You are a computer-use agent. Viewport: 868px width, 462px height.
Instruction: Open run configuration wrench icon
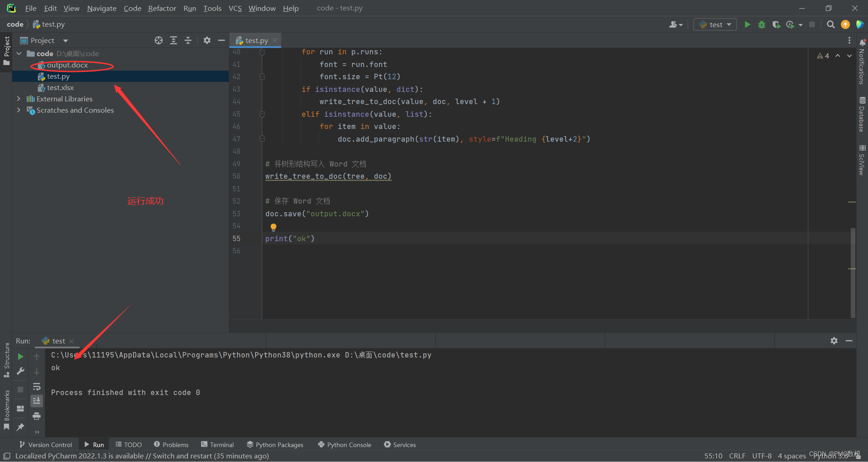(20, 371)
